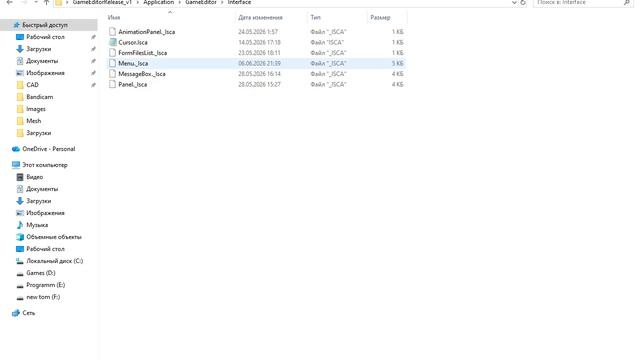Open the pinned Загрузки with blue arrow in quick access
Image resolution: width=640 pixels, height=360 pixels.
39,49
